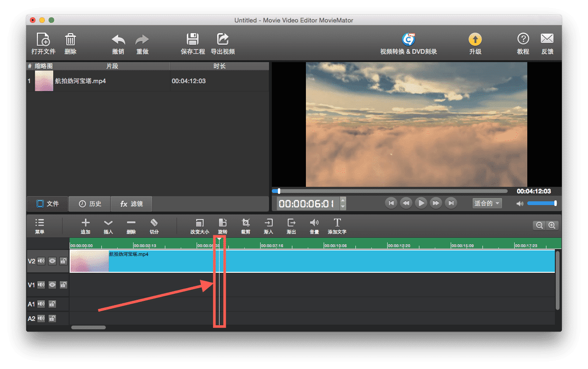The image size is (588, 369).
Task: Select the 航拍妫河宝塔.mp4 file list row
Action: click(148, 81)
